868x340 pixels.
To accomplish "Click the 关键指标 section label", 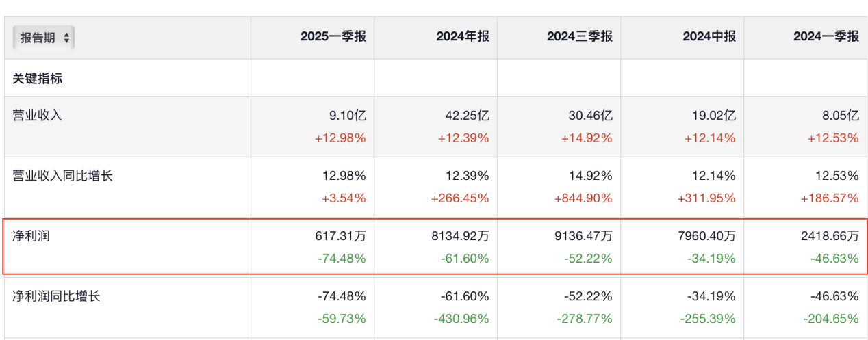I will [x=38, y=78].
